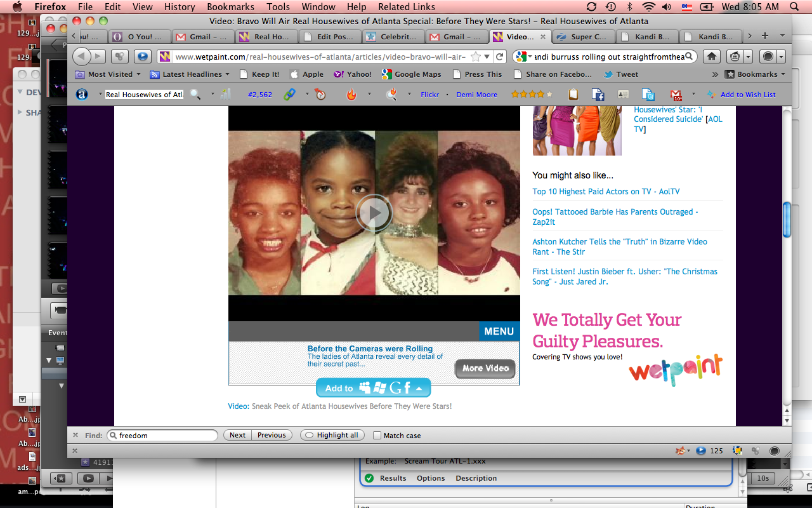Open the History menu

[180, 7]
